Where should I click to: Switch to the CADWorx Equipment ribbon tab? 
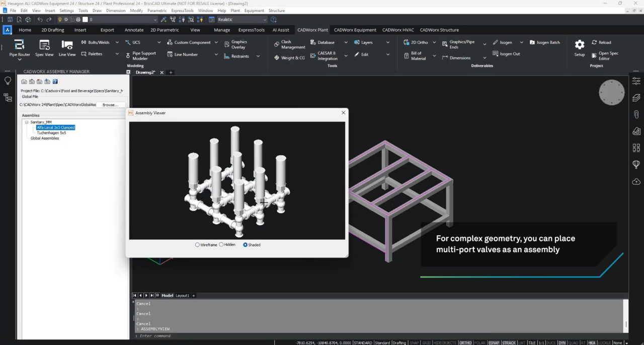coord(355,30)
